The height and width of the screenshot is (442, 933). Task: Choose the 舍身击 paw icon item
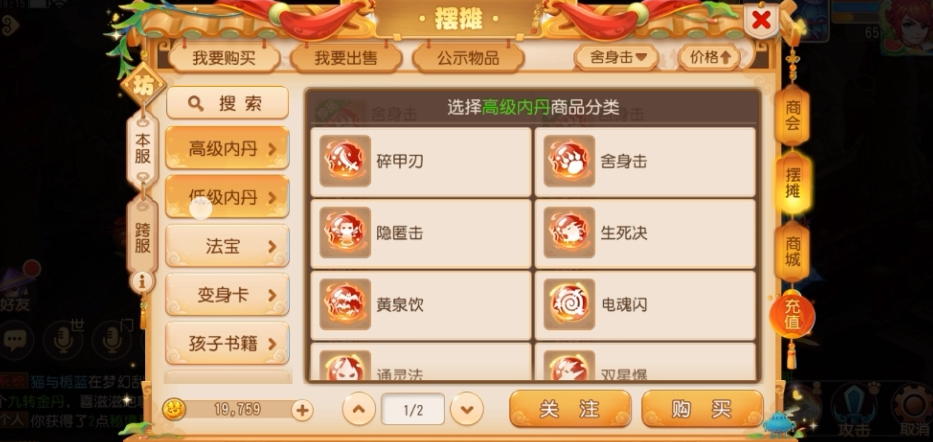tap(569, 161)
